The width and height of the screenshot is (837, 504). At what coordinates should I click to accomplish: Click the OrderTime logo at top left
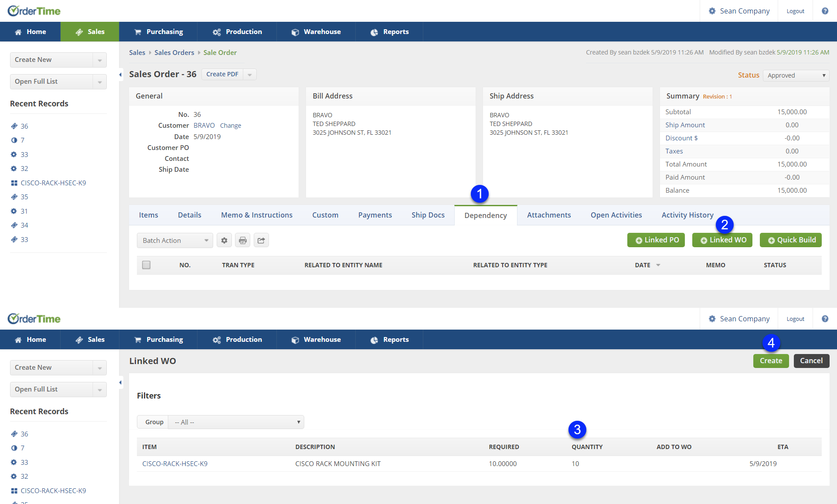pos(34,11)
